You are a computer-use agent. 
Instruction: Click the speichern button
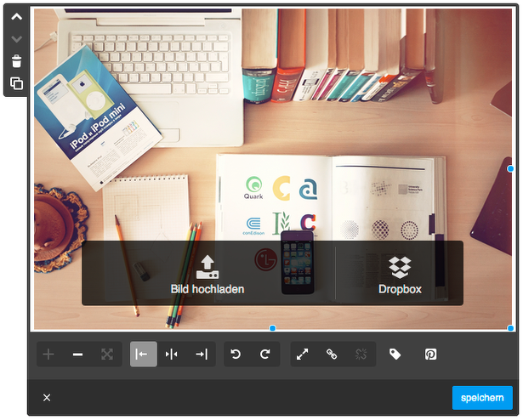click(x=482, y=398)
